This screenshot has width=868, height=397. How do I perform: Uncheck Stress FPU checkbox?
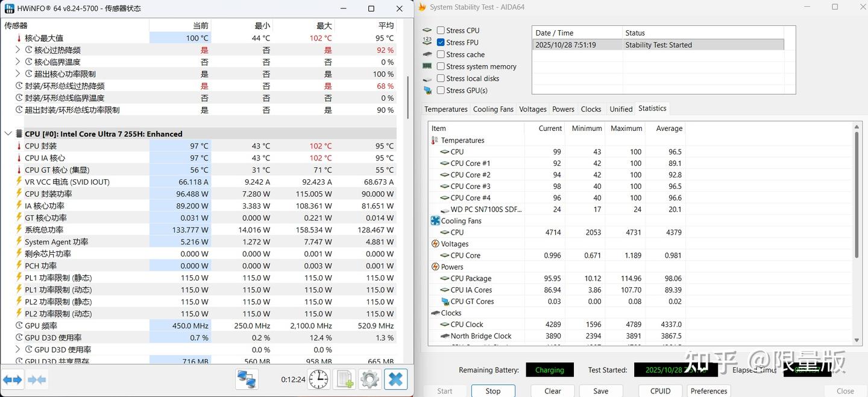[x=441, y=42]
